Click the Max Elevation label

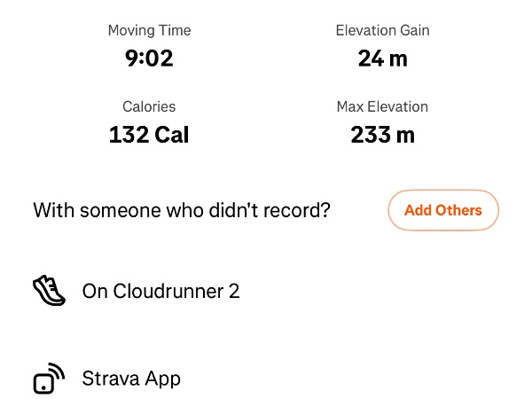pyautogui.click(x=382, y=106)
